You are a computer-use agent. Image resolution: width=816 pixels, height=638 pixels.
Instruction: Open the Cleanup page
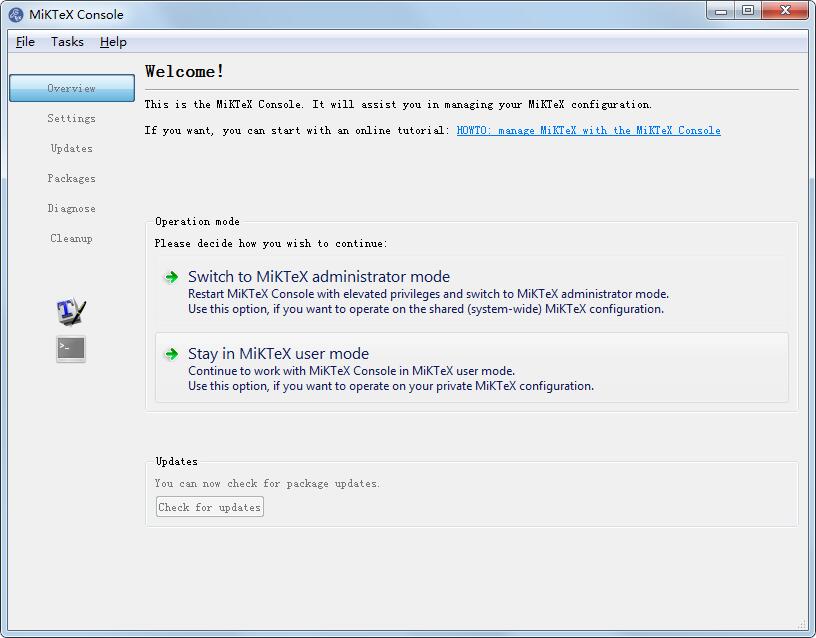[x=72, y=238]
